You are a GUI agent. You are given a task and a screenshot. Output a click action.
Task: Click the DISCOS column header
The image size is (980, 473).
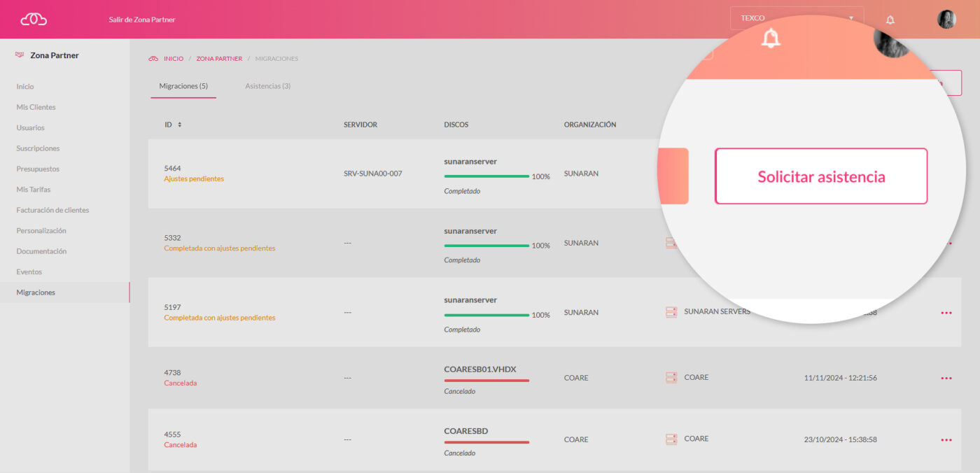click(456, 125)
